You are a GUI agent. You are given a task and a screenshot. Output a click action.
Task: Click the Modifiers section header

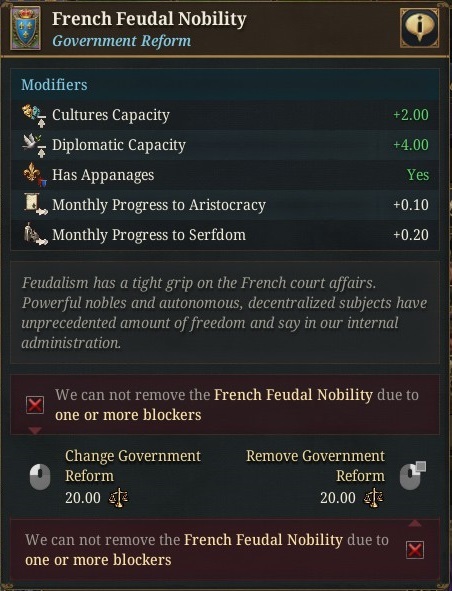(x=54, y=85)
